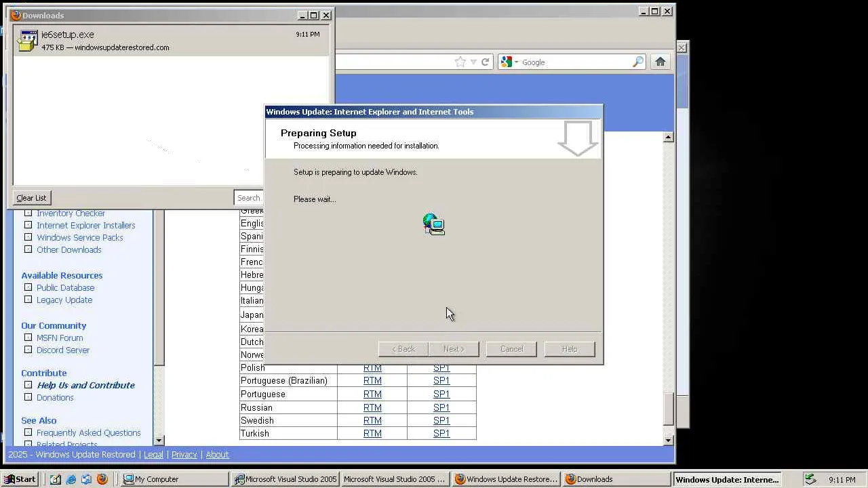Click SP1 link for Polish
The height and width of the screenshot is (488, 868).
click(441, 368)
